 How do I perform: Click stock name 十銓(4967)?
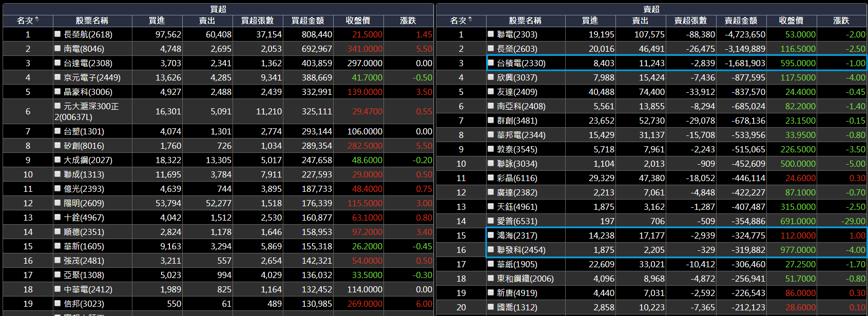84,218
